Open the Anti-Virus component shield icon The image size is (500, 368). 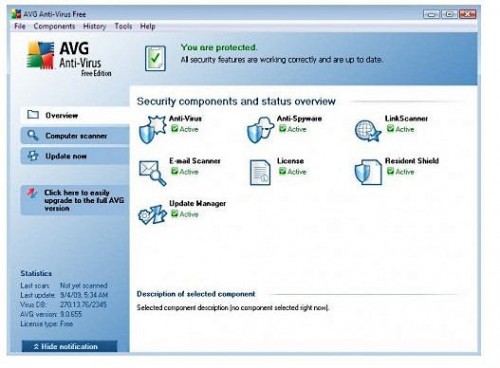152,129
